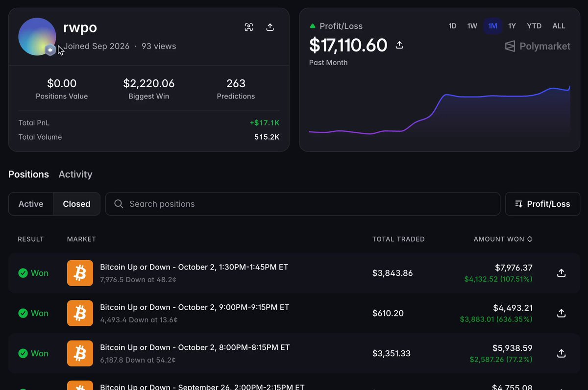Open Bitcoin Up or Down 9:00PM-9:15PM market
This screenshot has height=390, width=588.
tap(195, 307)
